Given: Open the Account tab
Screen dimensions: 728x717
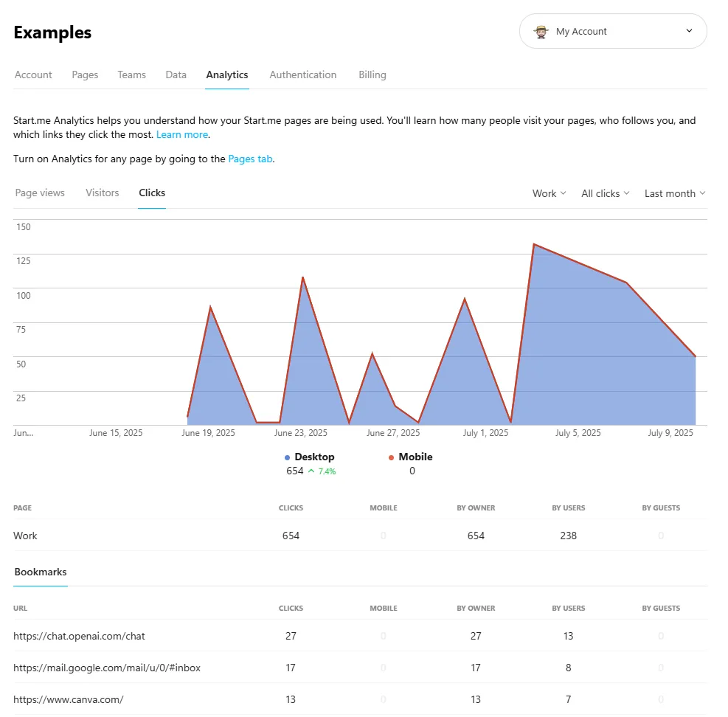Looking at the screenshot, I should [33, 75].
